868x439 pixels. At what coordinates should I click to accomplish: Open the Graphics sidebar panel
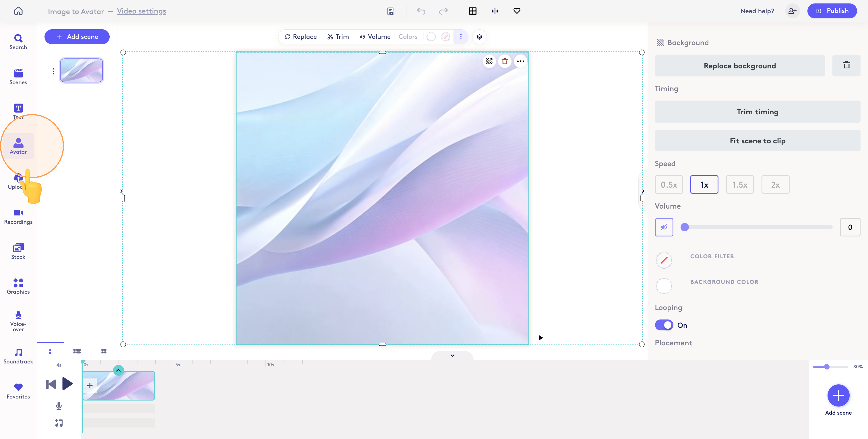pyautogui.click(x=18, y=286)
